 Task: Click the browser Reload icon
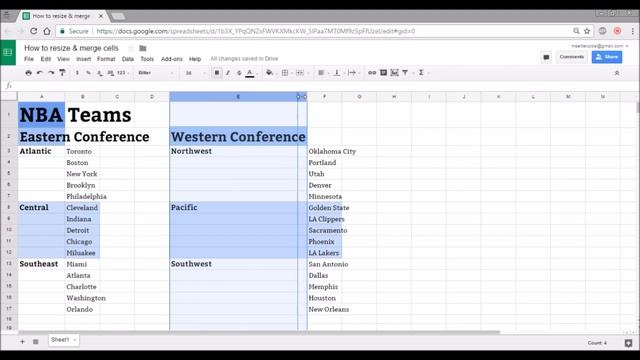(33, 31)
